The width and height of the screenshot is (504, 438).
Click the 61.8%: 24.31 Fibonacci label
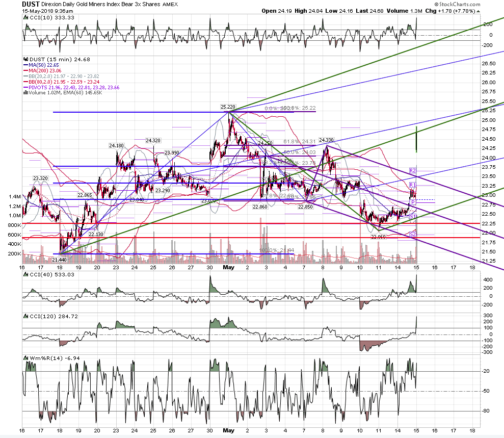300,142
